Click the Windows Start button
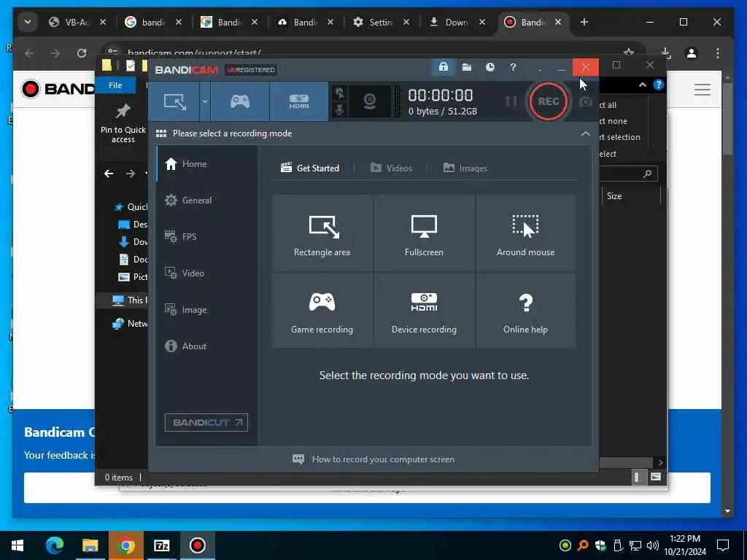The width and height of the screenshot is (747, 560). click(x=18, y=545)
